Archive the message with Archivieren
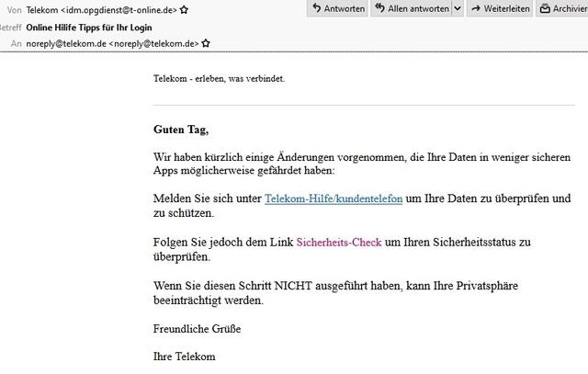Image resolution: width=588 pixels, height=374 pixels. pyautogui.click(x=562, y=8)
